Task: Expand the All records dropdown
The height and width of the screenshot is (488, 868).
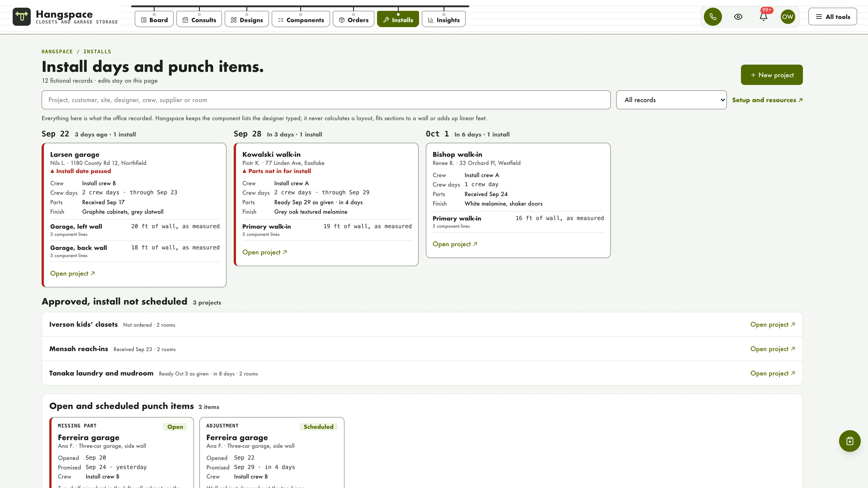Action: pyautogui.click(x=671, y=100)
